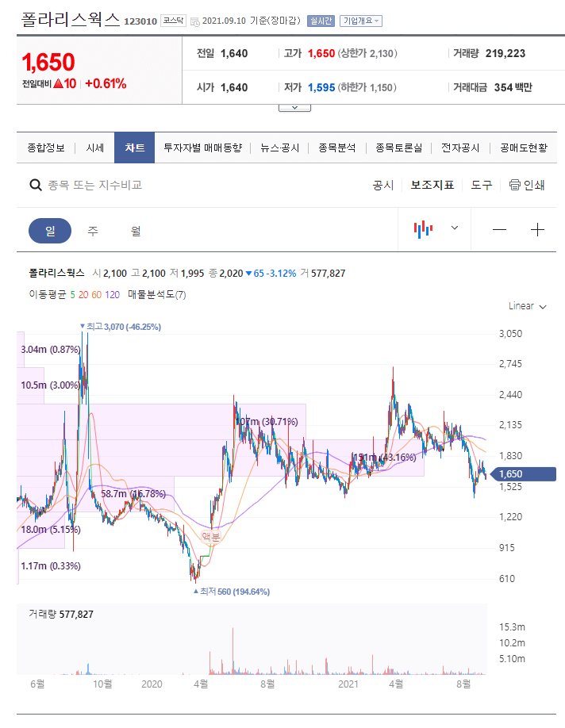The width and height of the screenshot is (565, 728).
Task: Open the 종목분석 tab
Action: coord(337,148)
